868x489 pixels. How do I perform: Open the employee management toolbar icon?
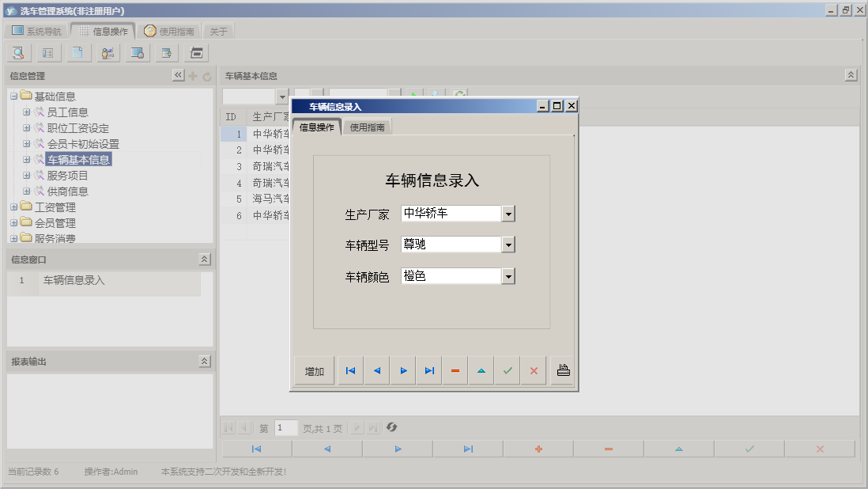click(107, 52)
